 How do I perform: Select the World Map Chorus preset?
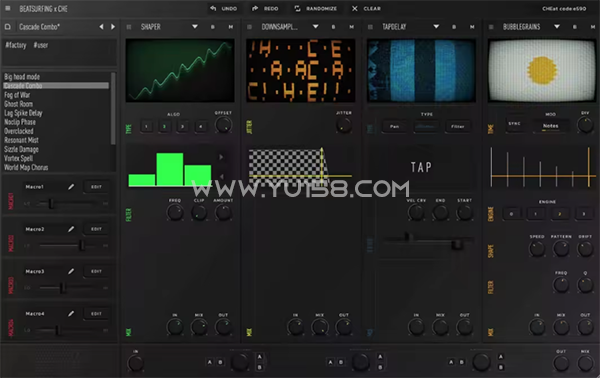26,168
